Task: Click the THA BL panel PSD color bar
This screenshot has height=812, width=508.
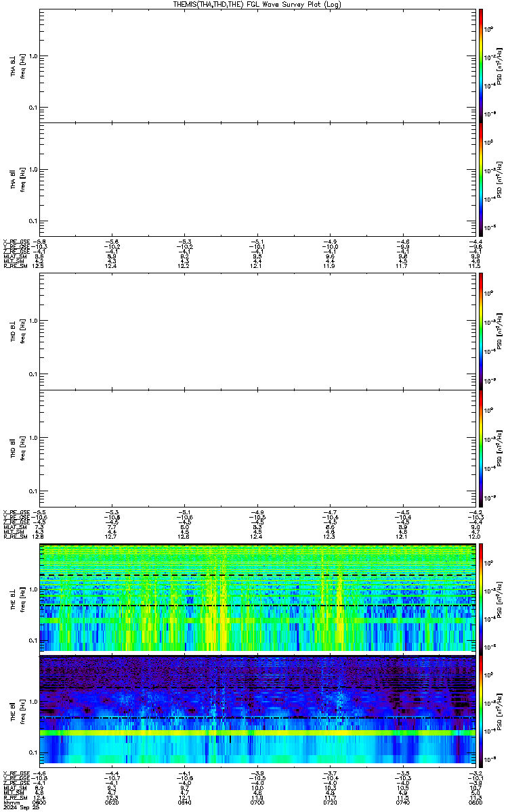Action: click(x=481, y=66)
